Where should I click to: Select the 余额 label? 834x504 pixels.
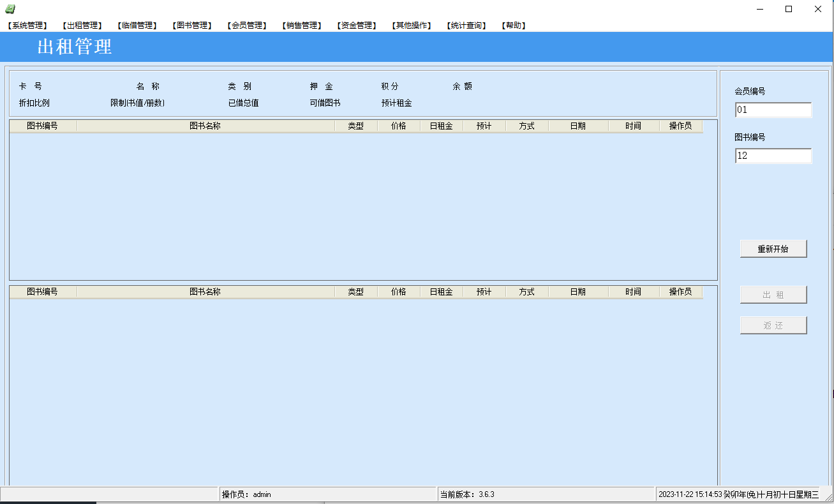click(x=463, y=87)
